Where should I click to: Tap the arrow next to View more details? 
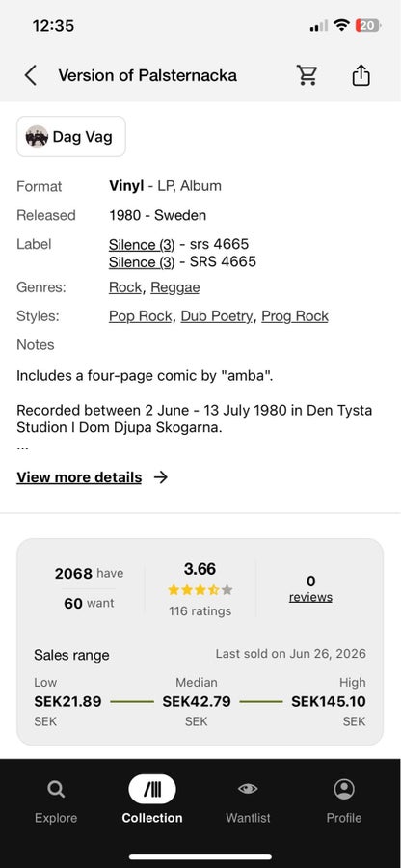pos(160,477)
